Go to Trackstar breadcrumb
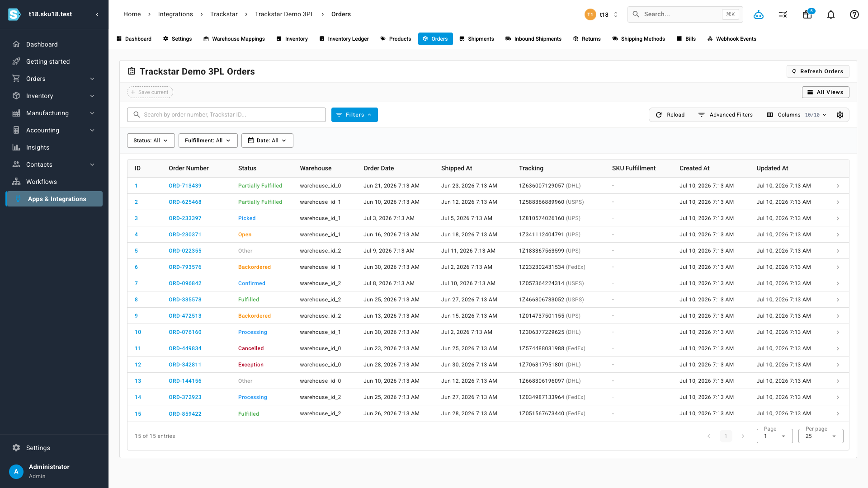Viewport: 868px width, 488px height. point(224,14)
